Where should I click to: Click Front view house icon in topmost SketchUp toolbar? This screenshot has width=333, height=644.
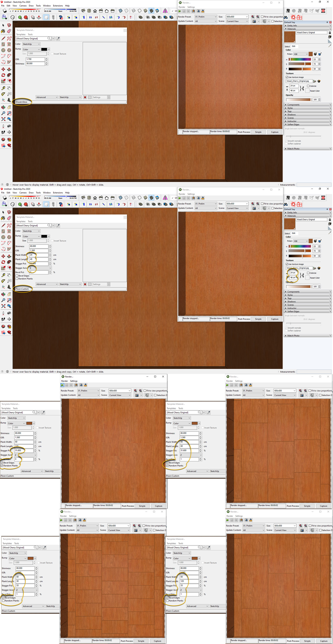pos(95,11)
